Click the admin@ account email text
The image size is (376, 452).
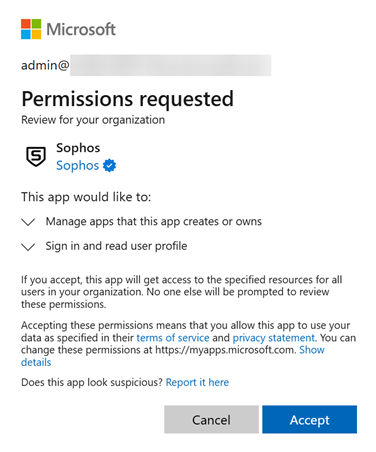45,65
